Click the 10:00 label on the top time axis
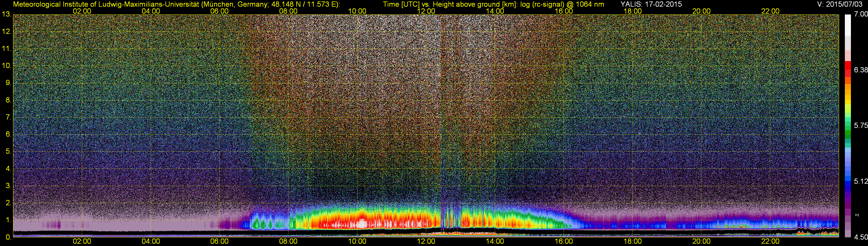The width and height of the screenshot is (868, 246). coord(357,11)
